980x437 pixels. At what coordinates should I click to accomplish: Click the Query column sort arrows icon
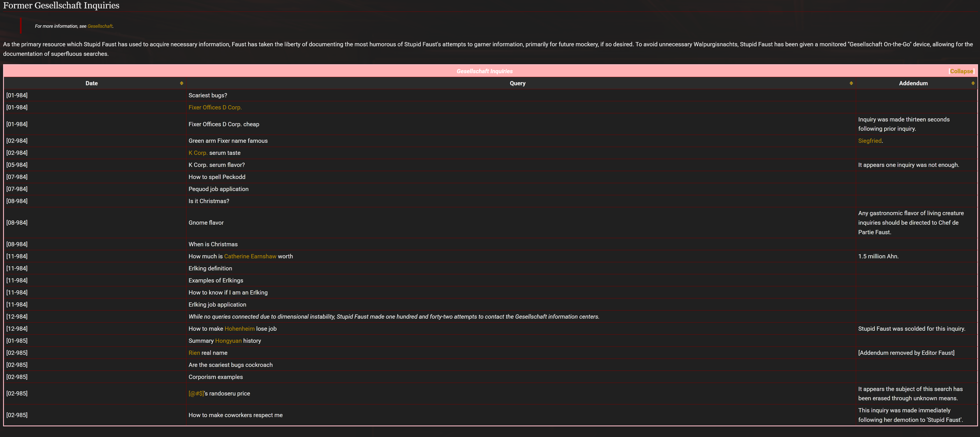[x=851, y=83]
